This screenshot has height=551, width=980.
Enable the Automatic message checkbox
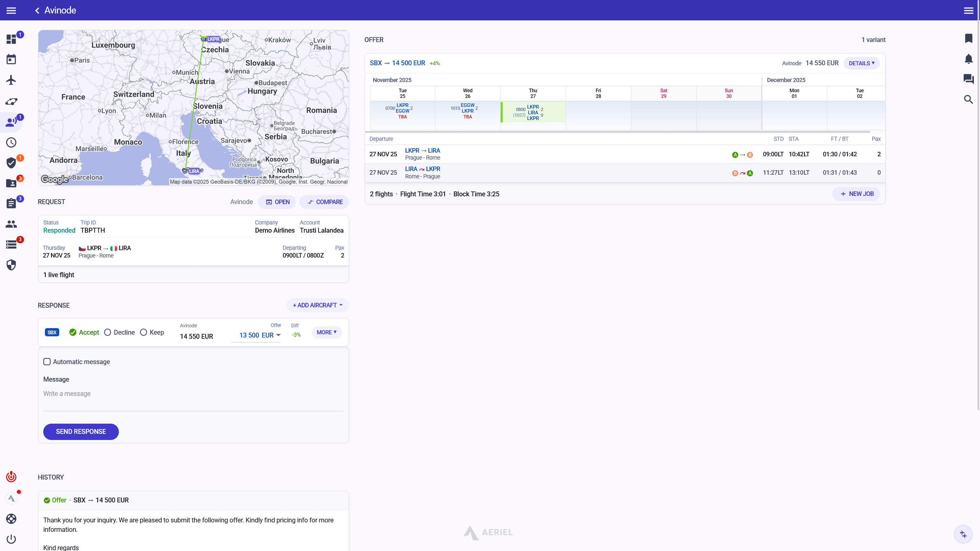pyautogui.click(x=47, y=362)
